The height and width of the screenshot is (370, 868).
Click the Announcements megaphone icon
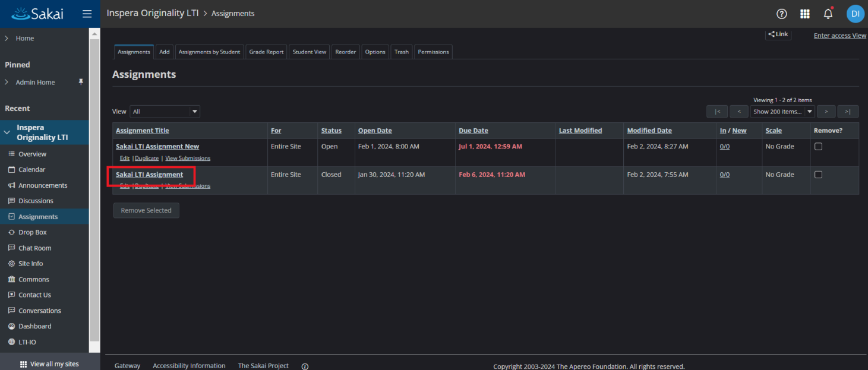coord(11,185)
